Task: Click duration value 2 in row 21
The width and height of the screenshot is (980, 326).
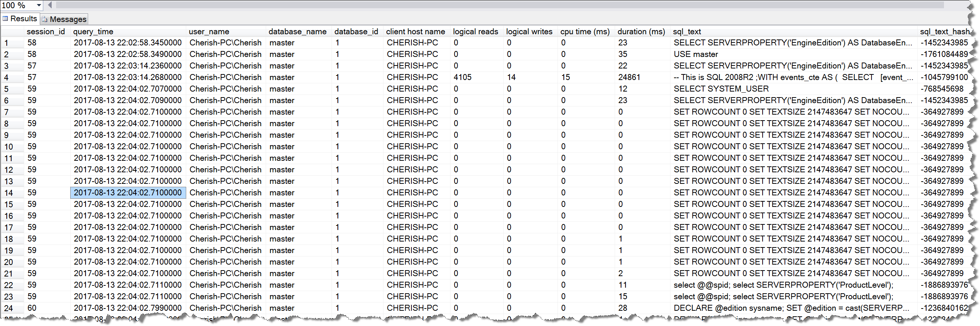Action: click(x=621, y=274)
